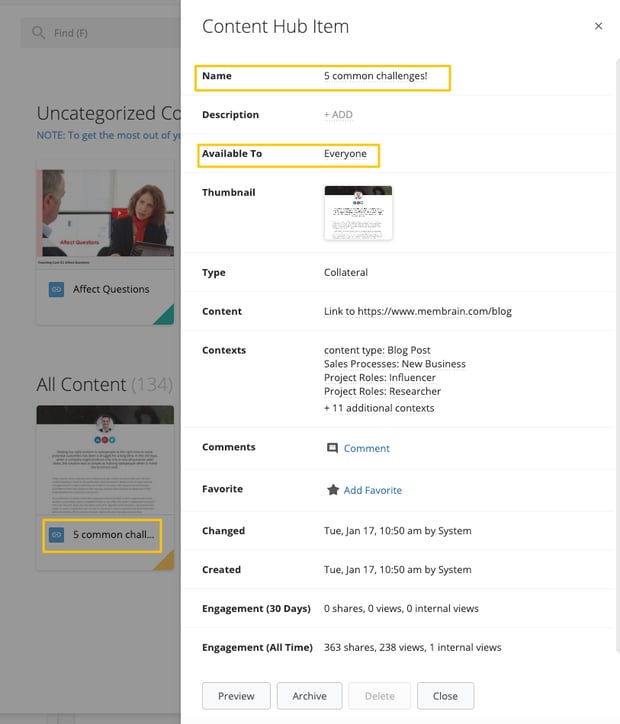Click the Delete button
620x724 pixels.
click(379, 696)
